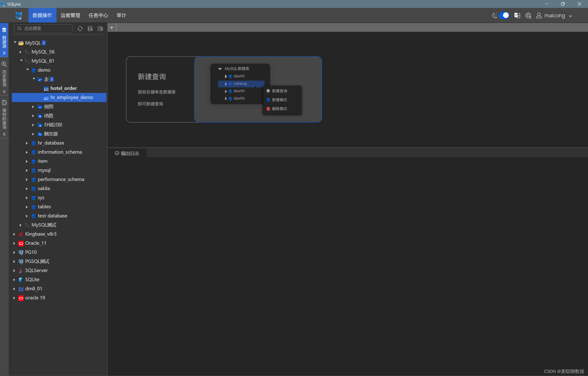588x376 pixels.
Task: Collapse the data source panel chevron
Action: 4,53
